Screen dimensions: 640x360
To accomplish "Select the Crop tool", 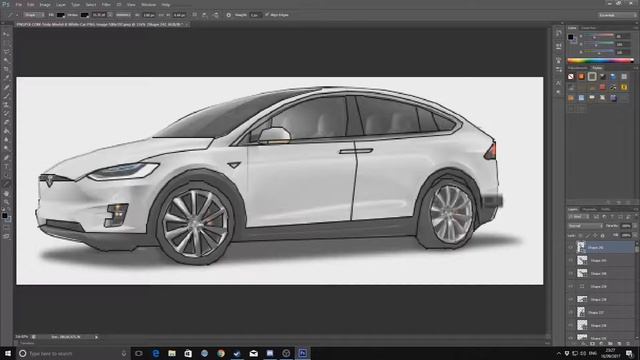I will [x=6, y=69].
